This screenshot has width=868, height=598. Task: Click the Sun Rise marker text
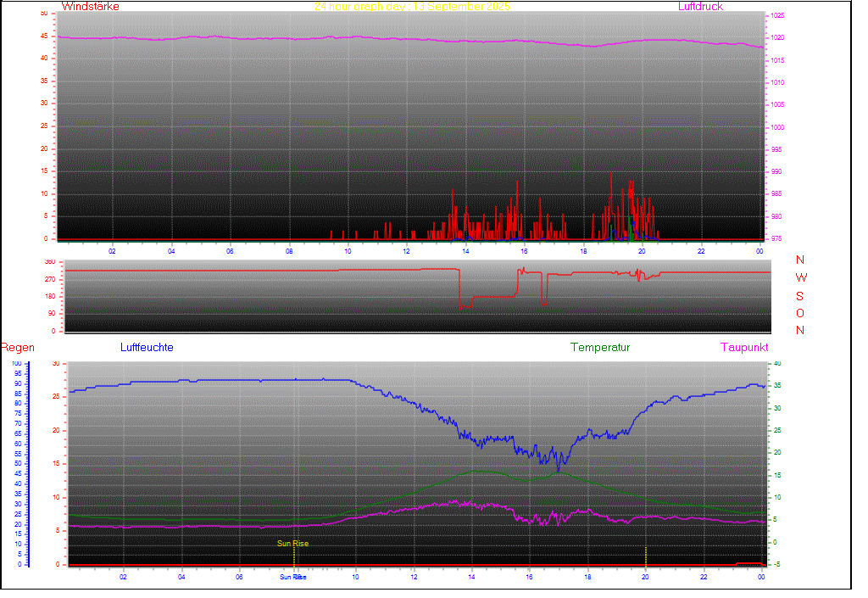coord(293,544)
